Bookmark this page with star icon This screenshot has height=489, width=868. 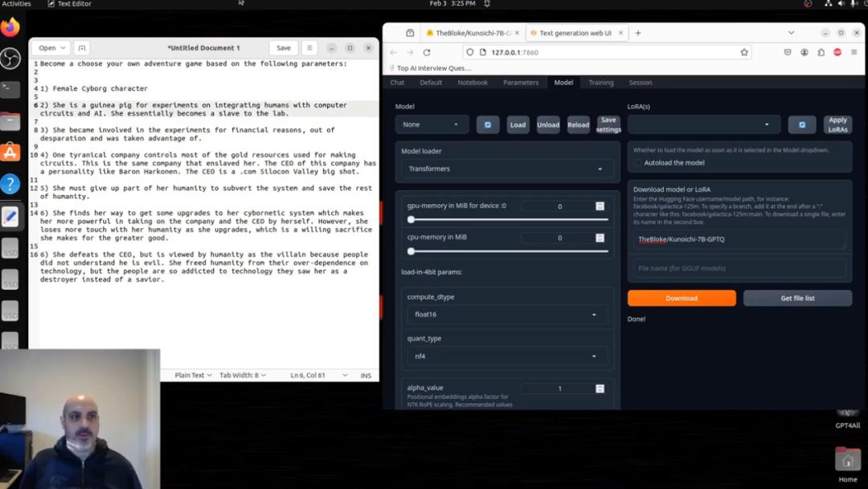point(744,52)
